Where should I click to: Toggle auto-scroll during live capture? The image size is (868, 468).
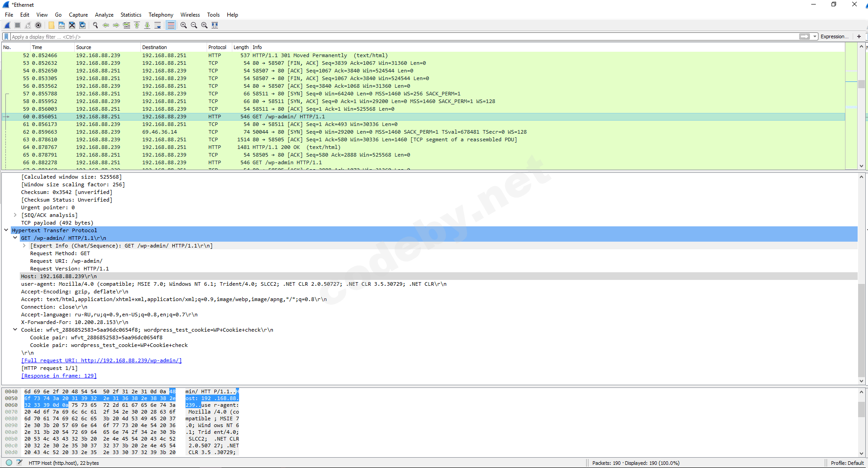coord(158,25)
